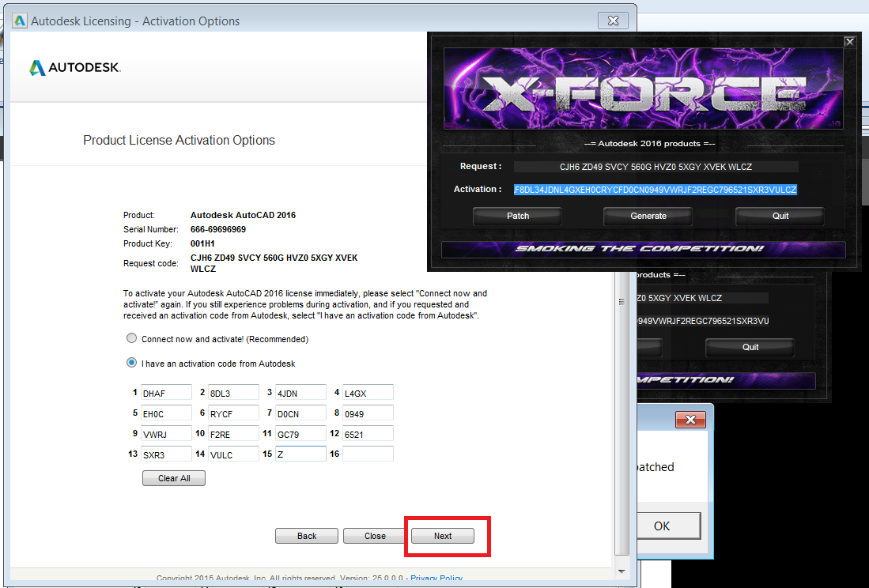Click the Request code field in the keygen
The image size is (869, 588).
pyautogui.click(x=656, y=166)
